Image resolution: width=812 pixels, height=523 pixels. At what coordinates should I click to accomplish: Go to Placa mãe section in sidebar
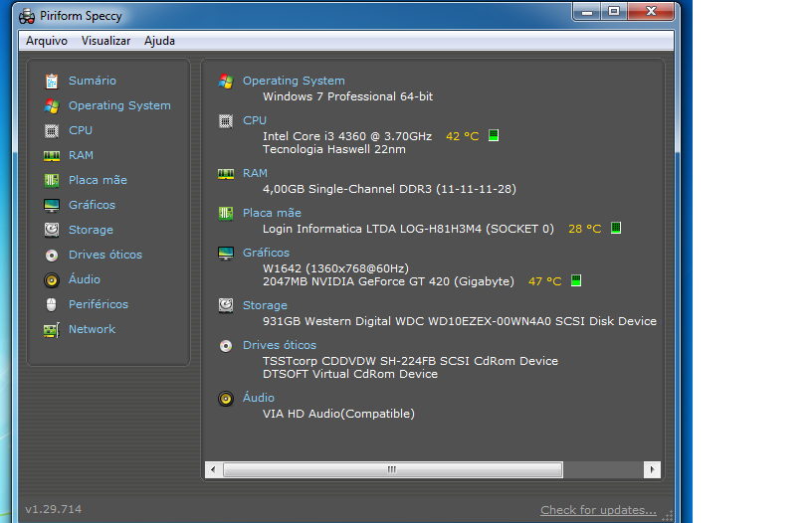98,180
